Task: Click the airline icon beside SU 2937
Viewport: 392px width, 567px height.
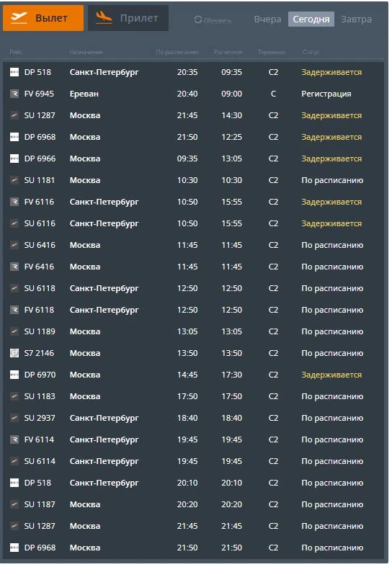Action: pyautogui.click(x=14, y=418)
